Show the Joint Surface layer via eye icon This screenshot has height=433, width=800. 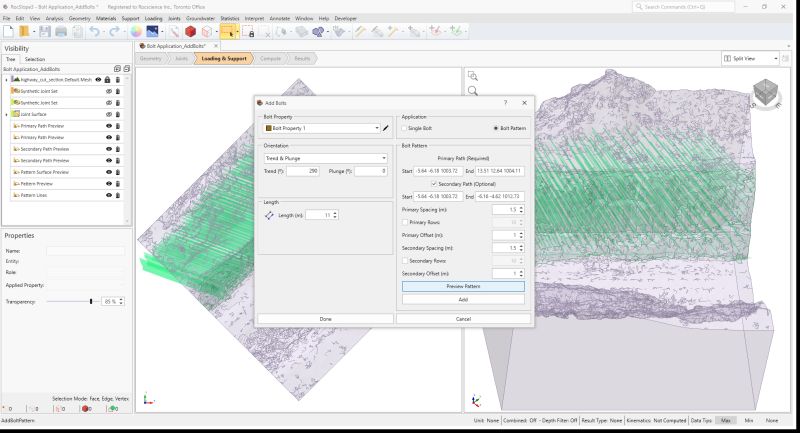(x=109, y=114)
